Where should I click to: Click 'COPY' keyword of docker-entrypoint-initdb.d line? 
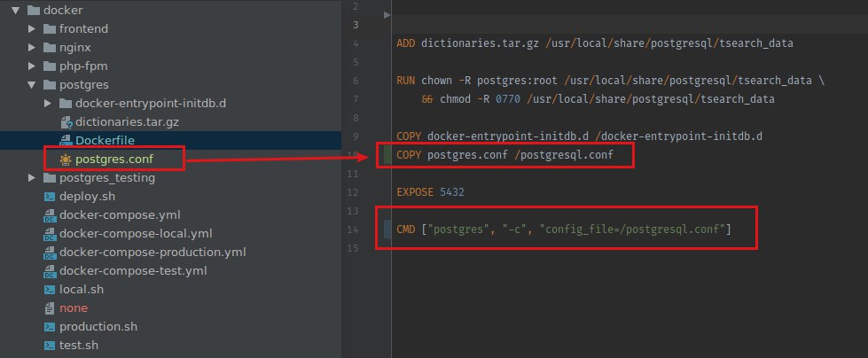[x=409, y=136]
